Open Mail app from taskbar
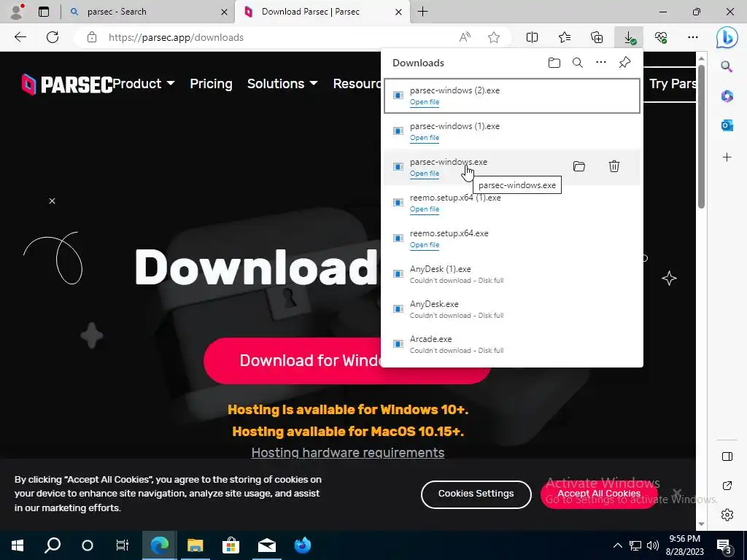This screenshot has height=560, width=747. click(267, 545)
